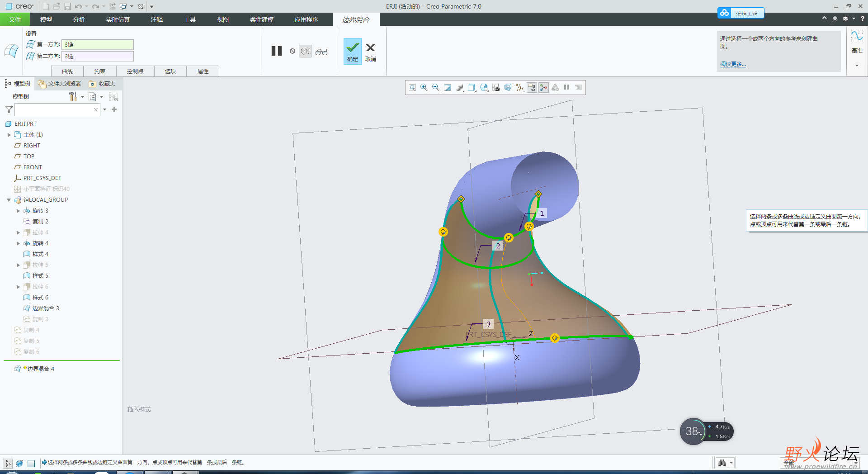Switch to the 分析 ribbon tab
Screen dimensions: 868x474
[x=79, y=19]
